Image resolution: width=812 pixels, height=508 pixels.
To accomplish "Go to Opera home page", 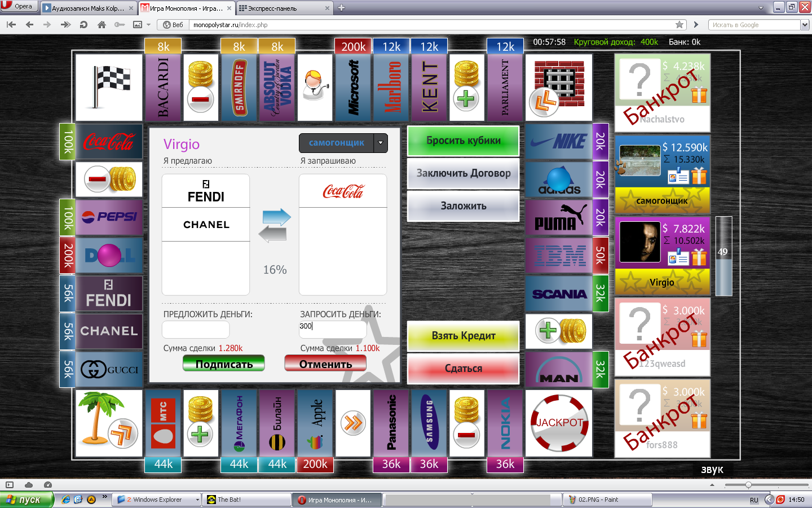I will [x=101, y=25].
